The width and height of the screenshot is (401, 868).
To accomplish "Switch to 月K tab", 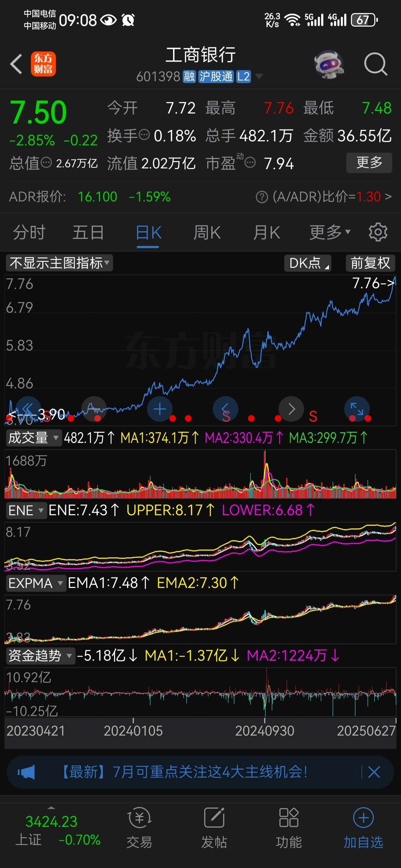I will point(266,233).
